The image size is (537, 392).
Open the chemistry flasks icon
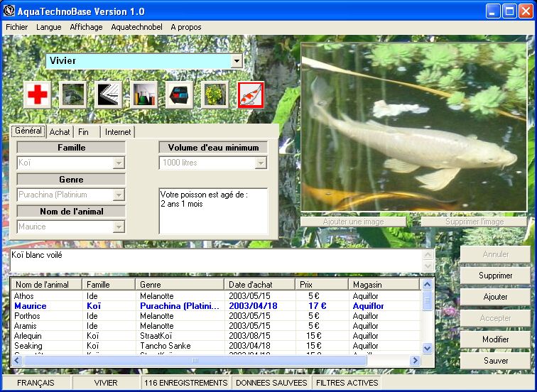(143, 94)
